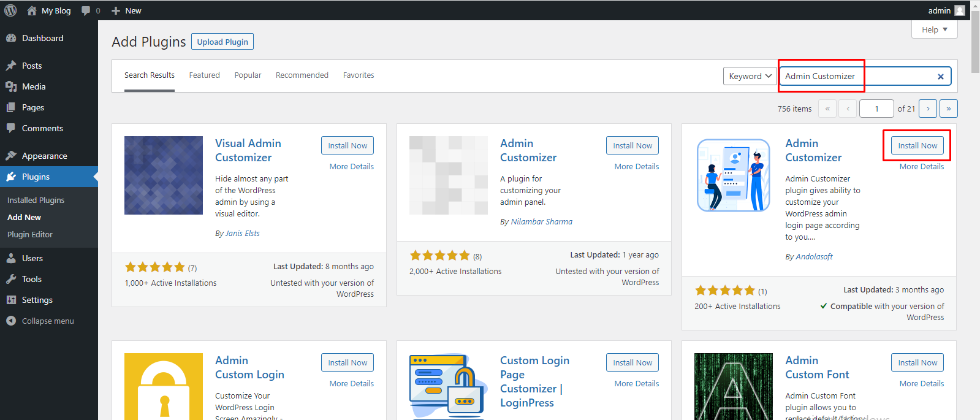Go to next results page
Screen dimensions: 980x420
[928, 109]
